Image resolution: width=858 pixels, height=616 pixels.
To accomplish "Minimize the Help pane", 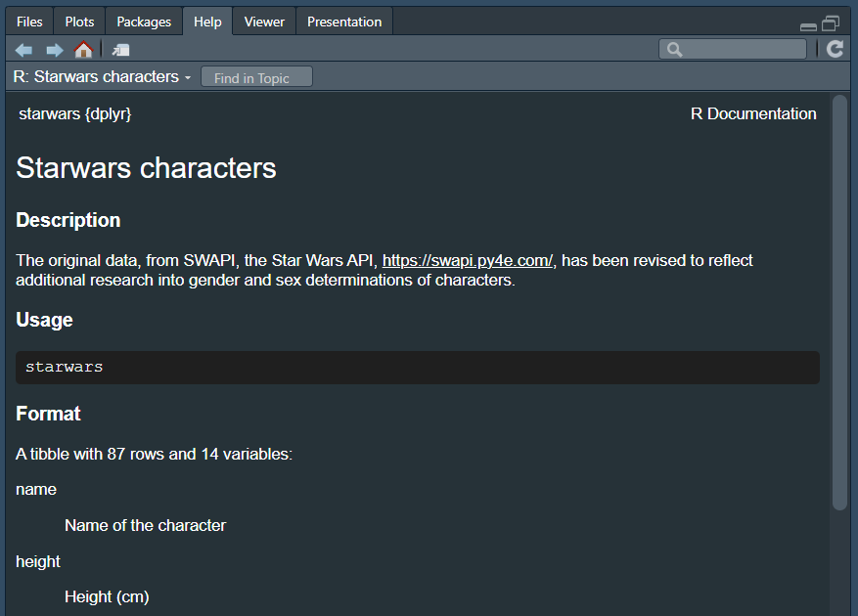I will click(808, 25).
